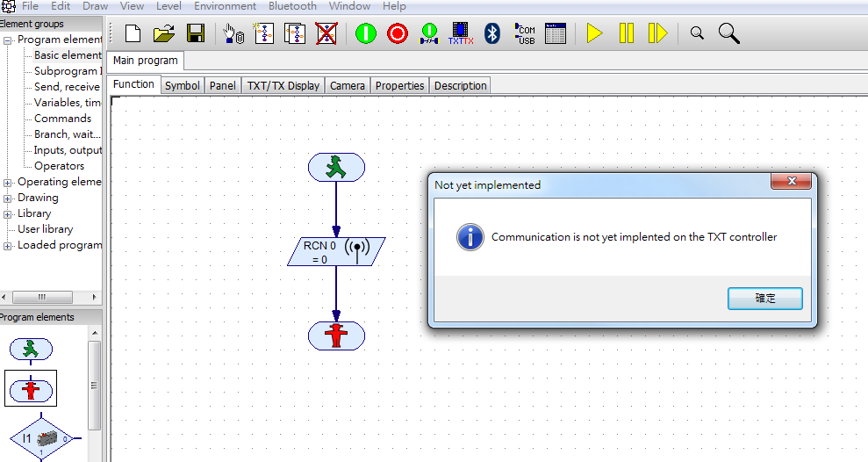Open the Bluetooth connection icon
The image size is (868, 462).
[x=492, y=34]
